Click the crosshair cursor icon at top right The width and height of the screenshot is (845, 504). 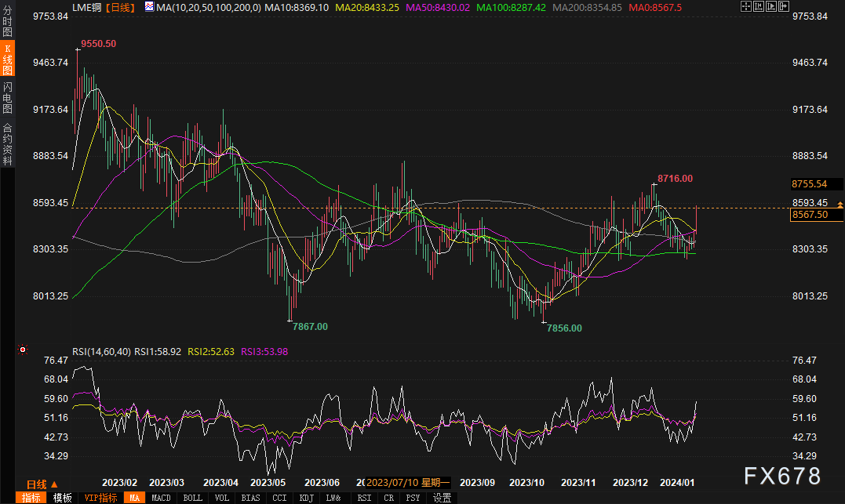745,6
